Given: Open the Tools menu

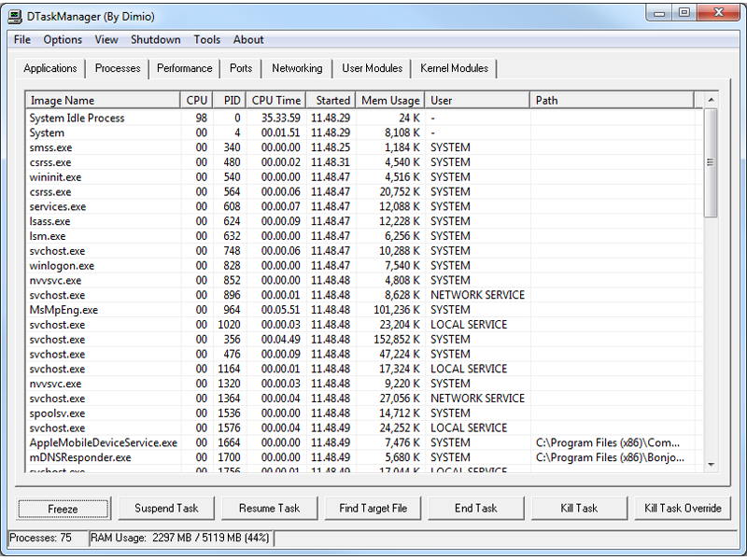Looking at the screenshot, I should pos(206,40).
